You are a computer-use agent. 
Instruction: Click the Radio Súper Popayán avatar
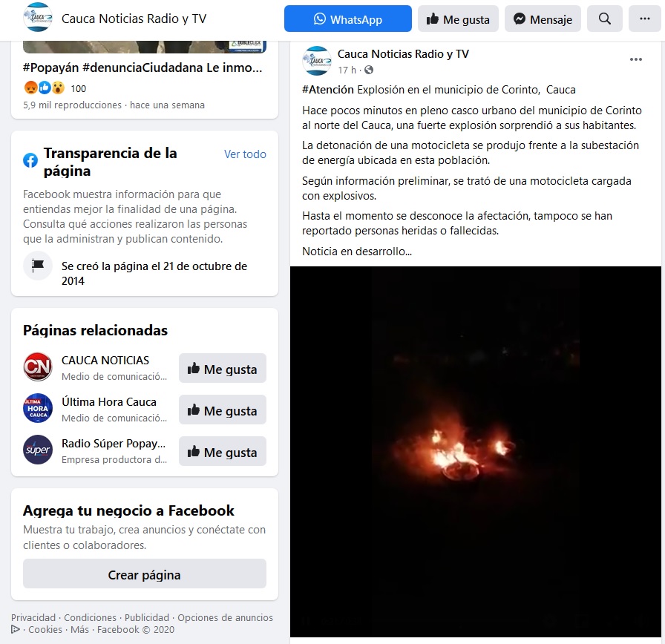pos(38,450)
